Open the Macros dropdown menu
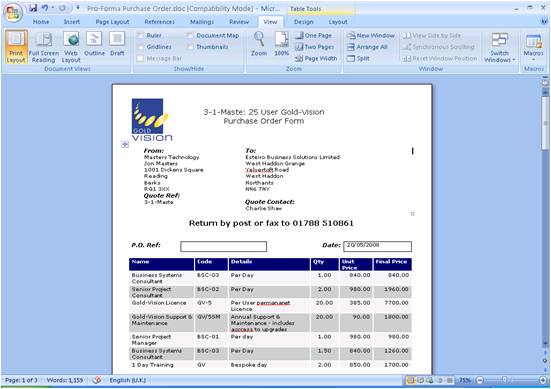 point(533,48)
